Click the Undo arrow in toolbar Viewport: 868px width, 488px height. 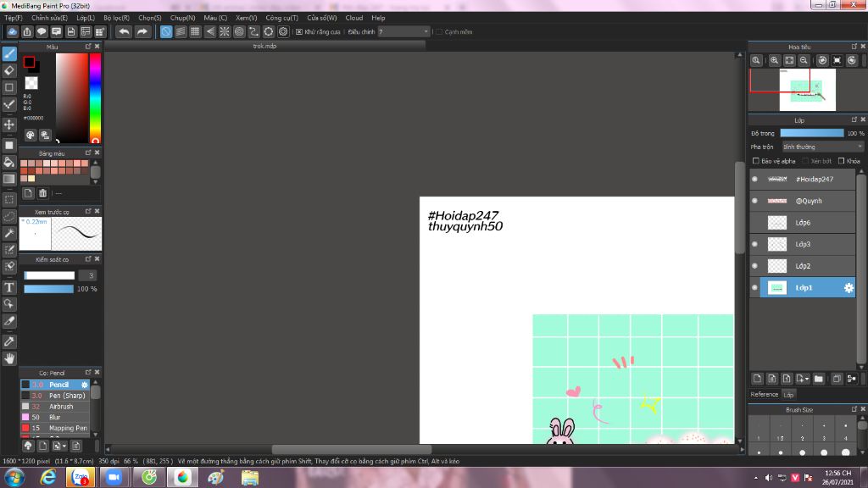pyautogui.click(x=124, y=32)
